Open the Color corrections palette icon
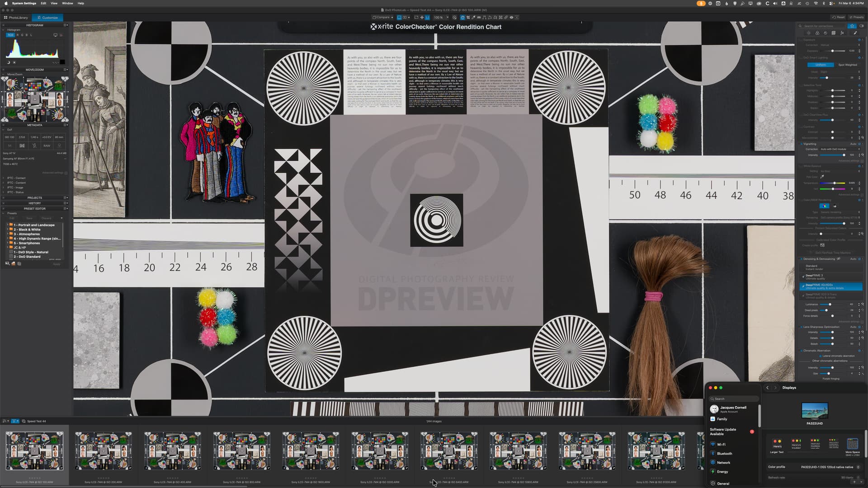Image resolution: width=868 pixels, height=488 pixels. coord(817,33)
